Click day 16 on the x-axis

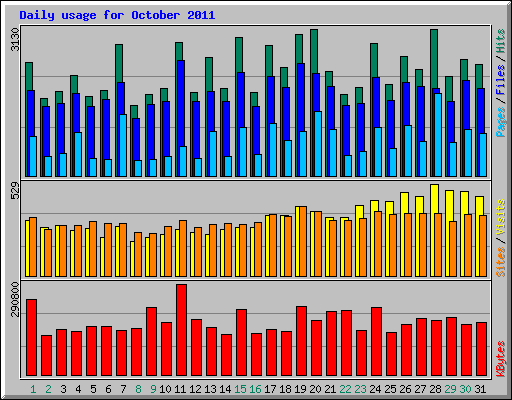click(255, 389)
